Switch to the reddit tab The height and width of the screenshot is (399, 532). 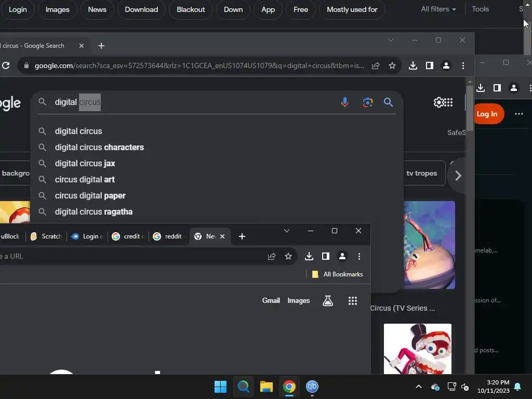(x=169, y=236)
